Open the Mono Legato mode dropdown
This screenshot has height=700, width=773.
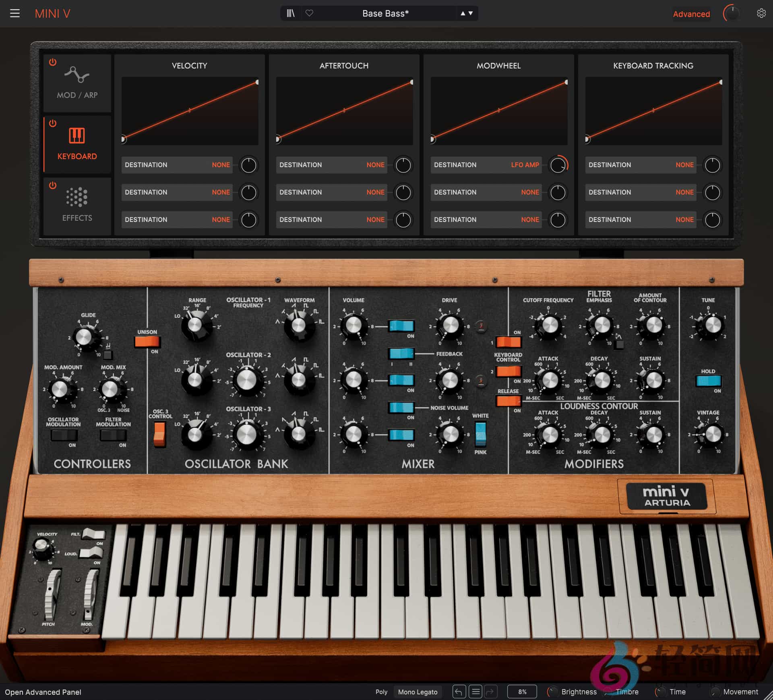[418, 692]
